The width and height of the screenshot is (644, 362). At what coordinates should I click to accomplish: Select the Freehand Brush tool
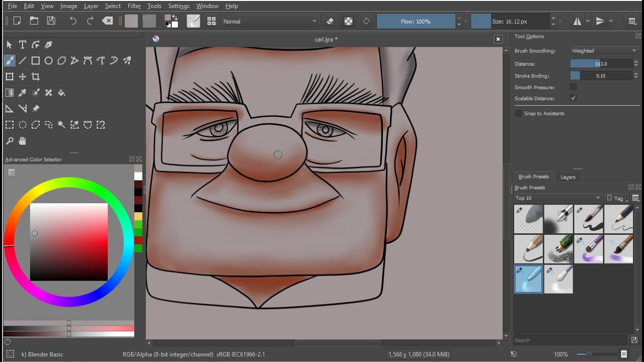tap(10, 61)
